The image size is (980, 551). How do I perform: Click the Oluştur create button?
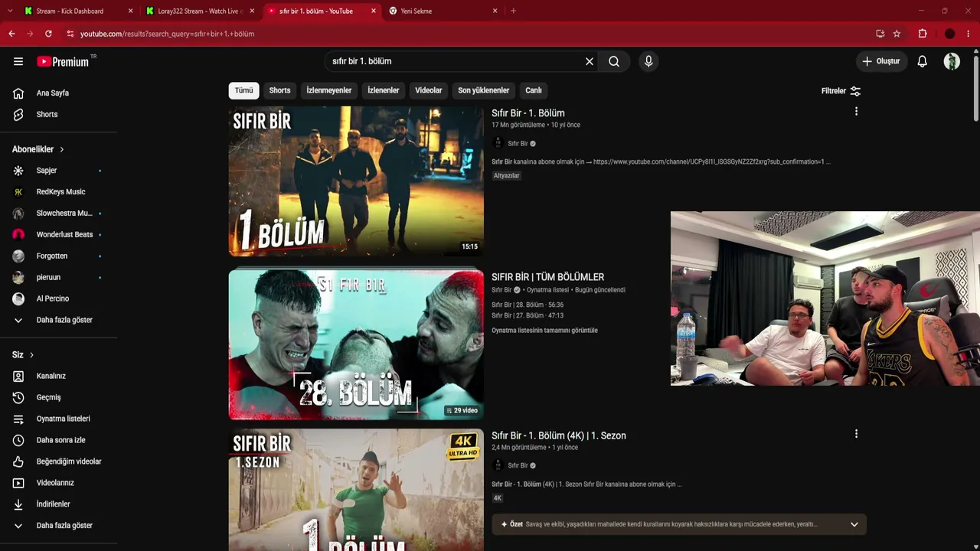pos(881,61)
